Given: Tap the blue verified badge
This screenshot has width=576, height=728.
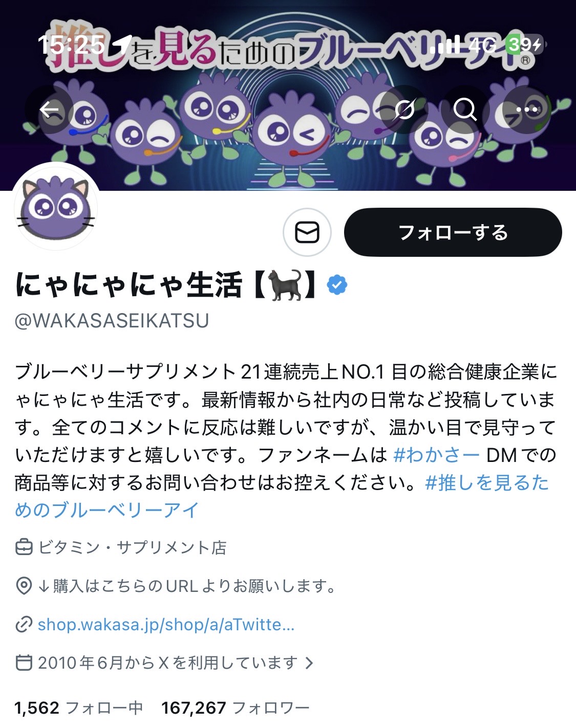Looking at the screenshot, I should click(x=337, y=285).
